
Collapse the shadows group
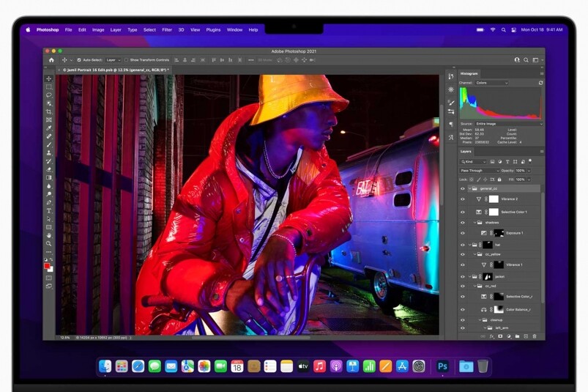coord(475,223)
